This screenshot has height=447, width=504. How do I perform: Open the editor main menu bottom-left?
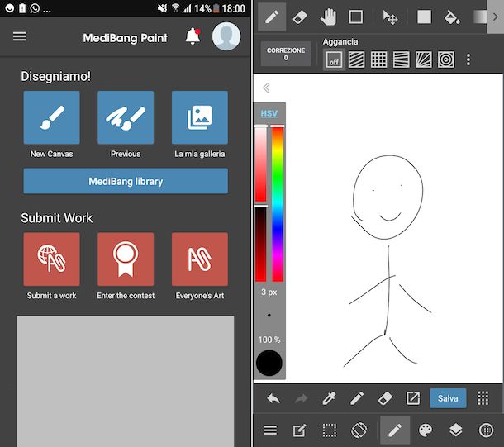(270, 430)
